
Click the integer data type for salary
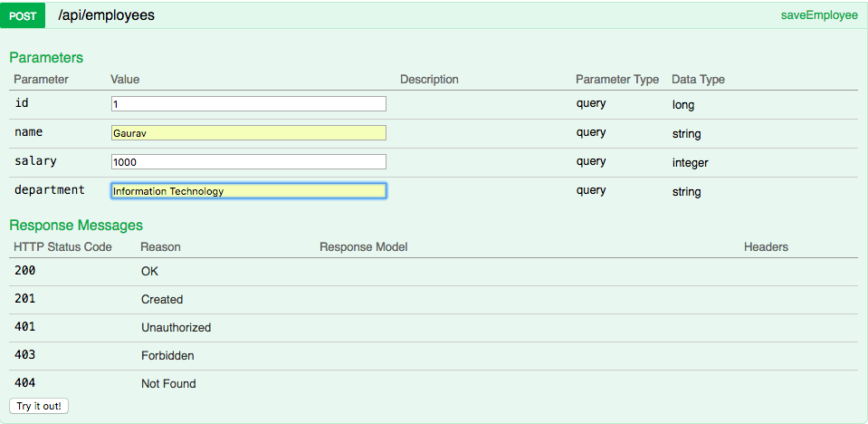[691, 163]
